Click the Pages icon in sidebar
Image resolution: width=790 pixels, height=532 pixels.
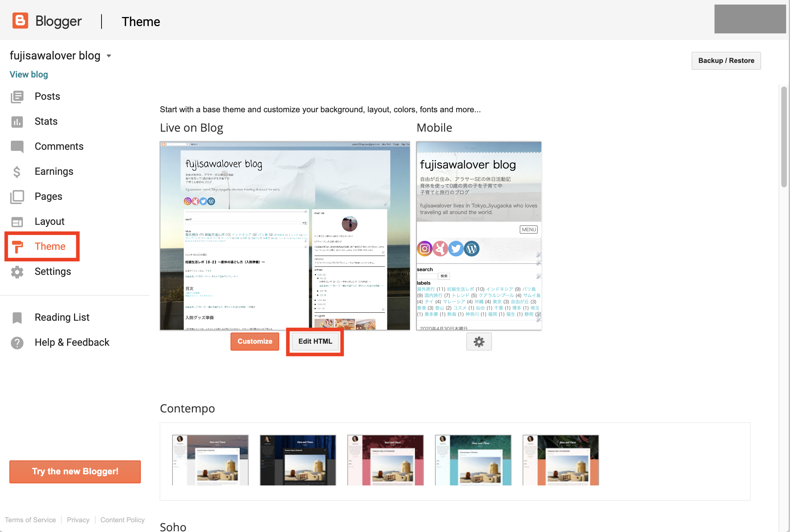(x=17, y=197)
